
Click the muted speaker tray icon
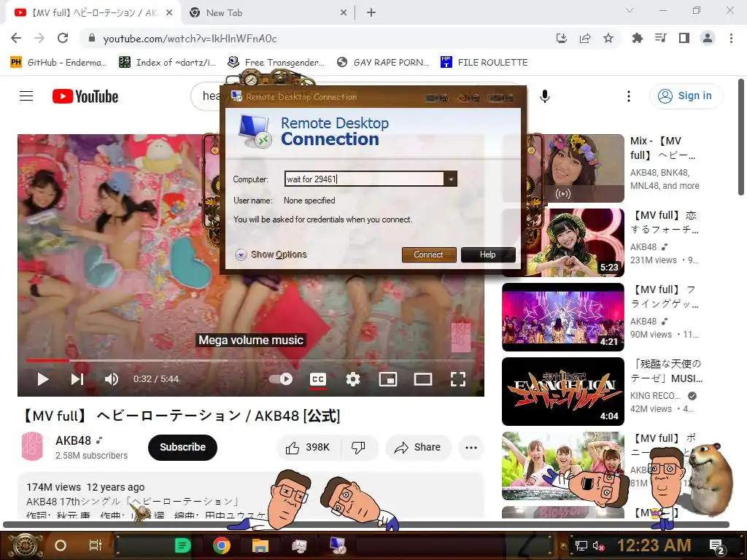pos(598,545)
